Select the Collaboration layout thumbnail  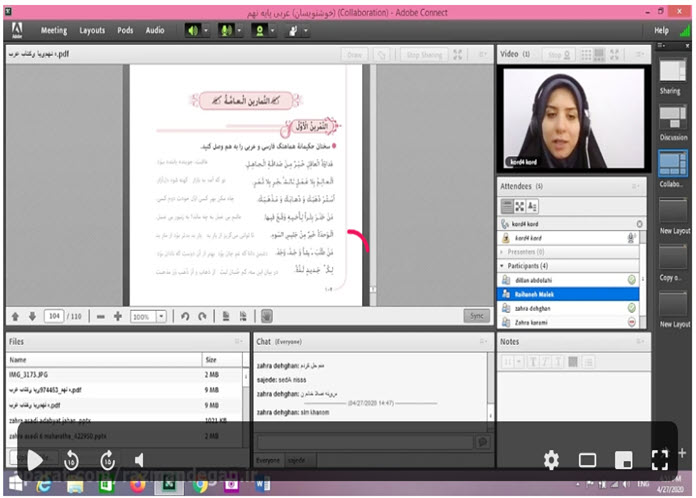tap(672, 163)
